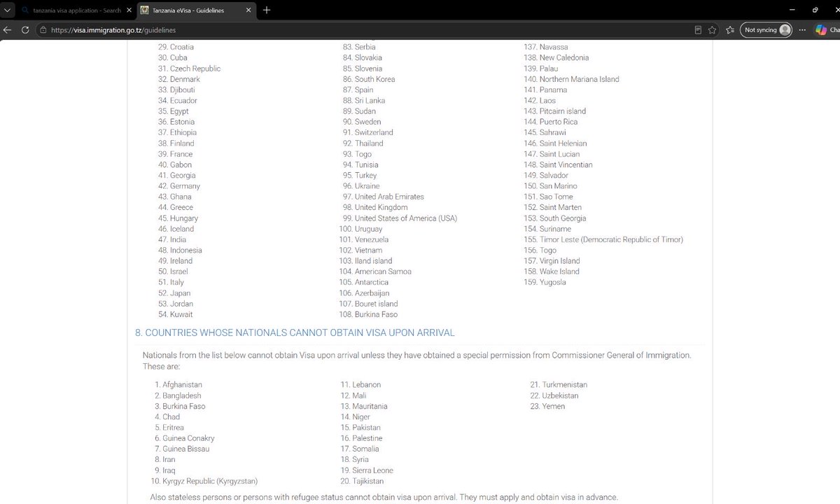Select the entry 137. Navassa
The width and height of the screenshot is (840, 504).
click(x=546, y=47)
